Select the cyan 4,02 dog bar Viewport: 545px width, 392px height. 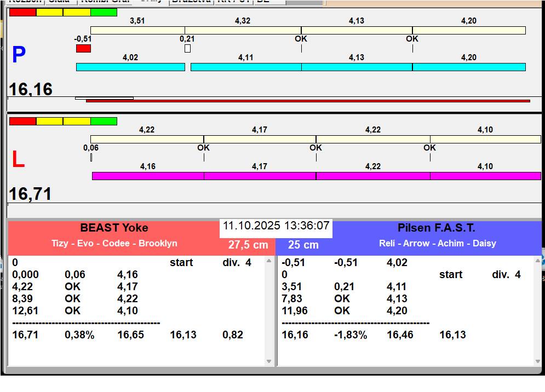coord(130,67)
